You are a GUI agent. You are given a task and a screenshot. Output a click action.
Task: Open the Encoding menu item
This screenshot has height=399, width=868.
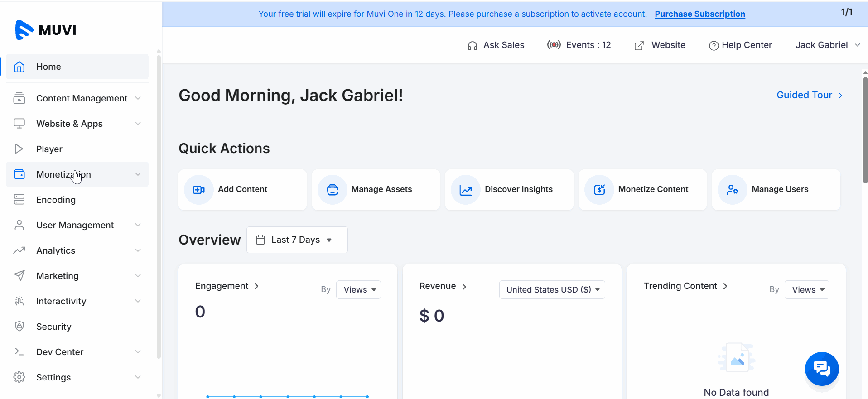[56, 200]
